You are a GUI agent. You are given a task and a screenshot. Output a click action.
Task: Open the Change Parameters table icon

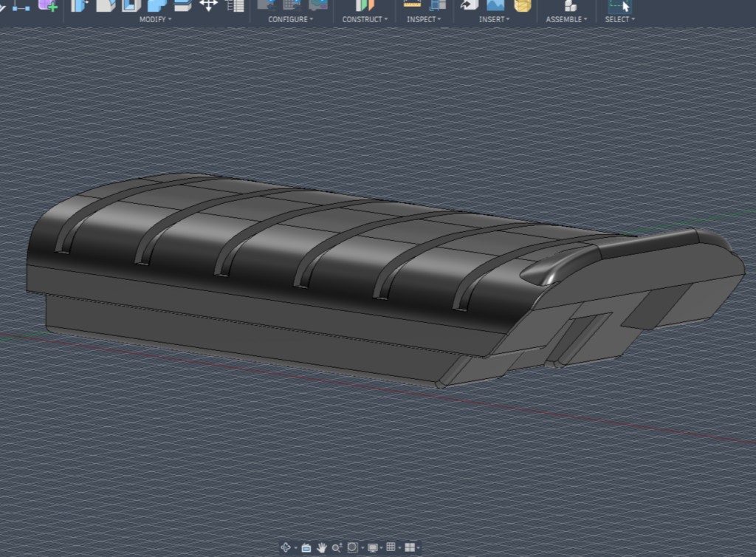[x=236, y=5]
